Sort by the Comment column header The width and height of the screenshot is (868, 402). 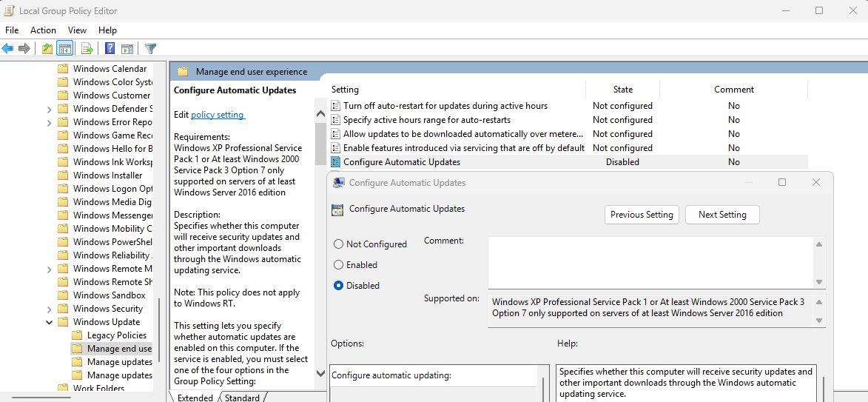734,89
